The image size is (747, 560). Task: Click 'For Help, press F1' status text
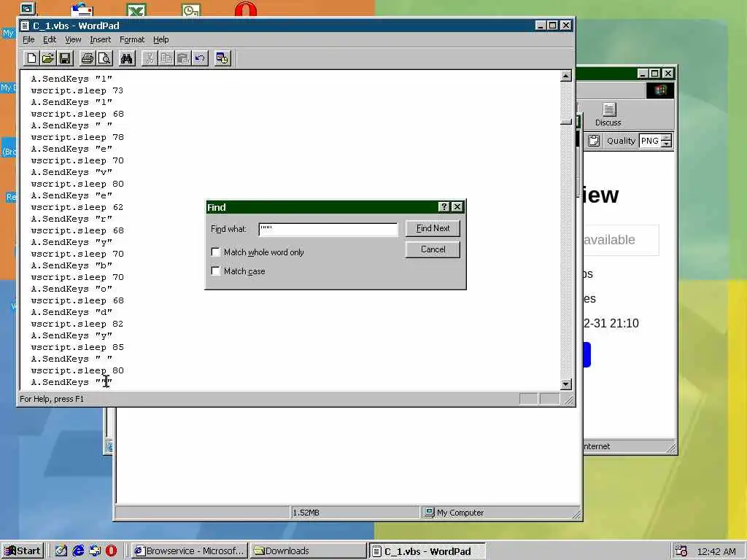pos(52,399)
